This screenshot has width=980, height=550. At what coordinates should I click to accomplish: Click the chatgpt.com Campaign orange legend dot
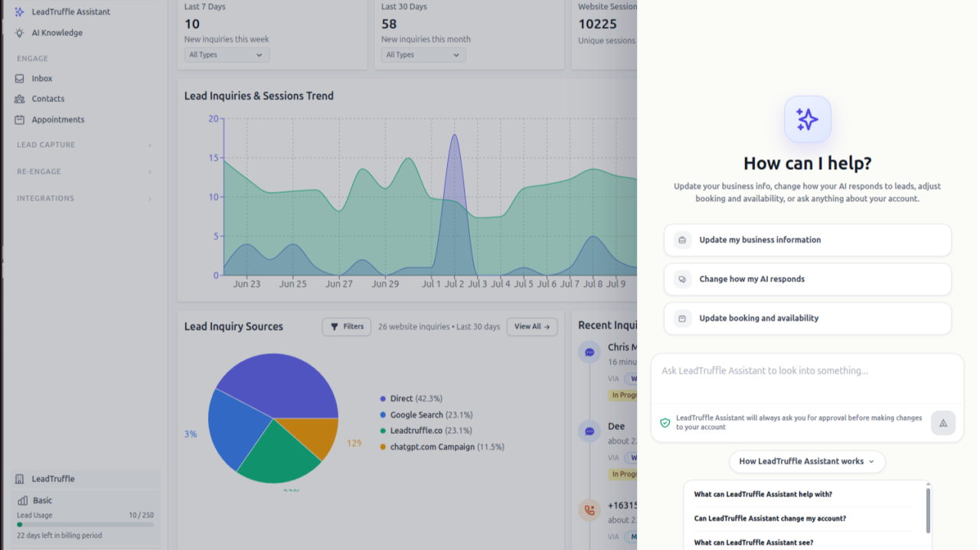383,447
